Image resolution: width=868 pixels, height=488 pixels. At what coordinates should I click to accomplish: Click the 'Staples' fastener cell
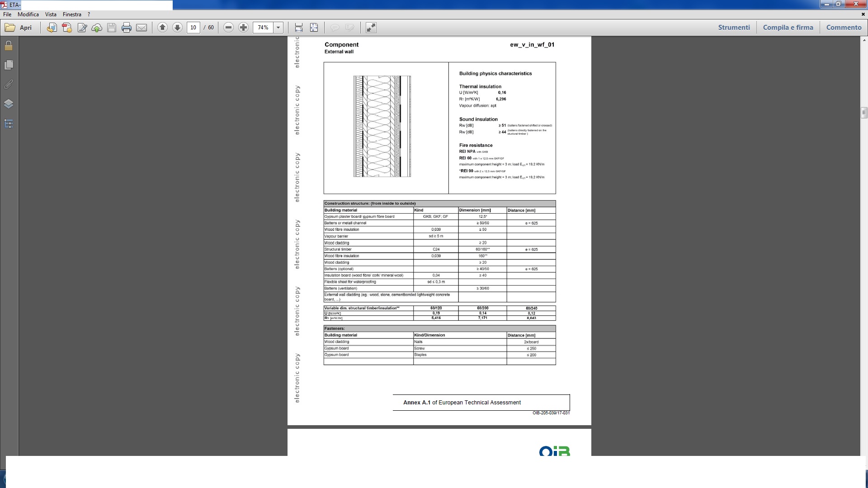tap(460, 355)
